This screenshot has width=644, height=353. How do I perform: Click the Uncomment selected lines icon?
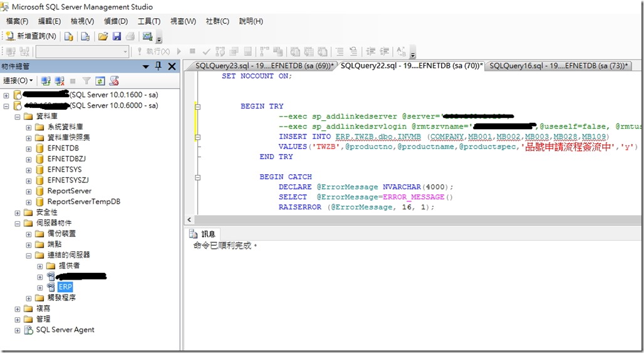pyautogui.click(x=353, y=51)
